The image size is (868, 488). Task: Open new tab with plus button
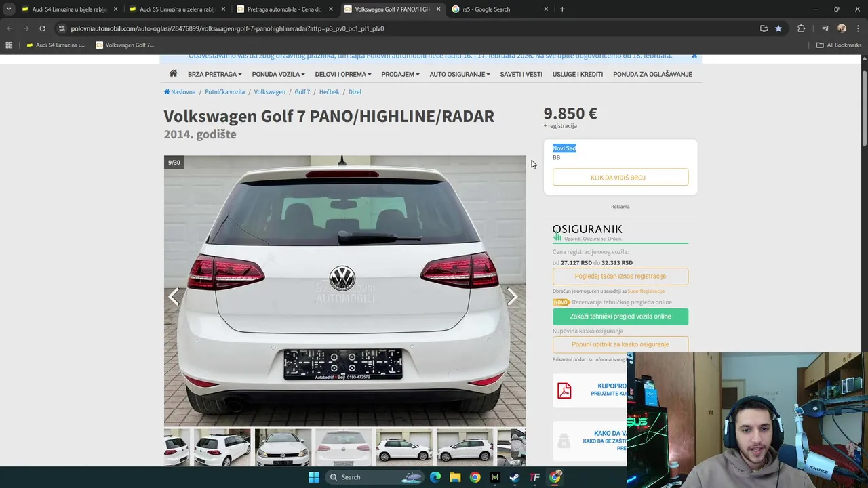[x=562, y=9]
